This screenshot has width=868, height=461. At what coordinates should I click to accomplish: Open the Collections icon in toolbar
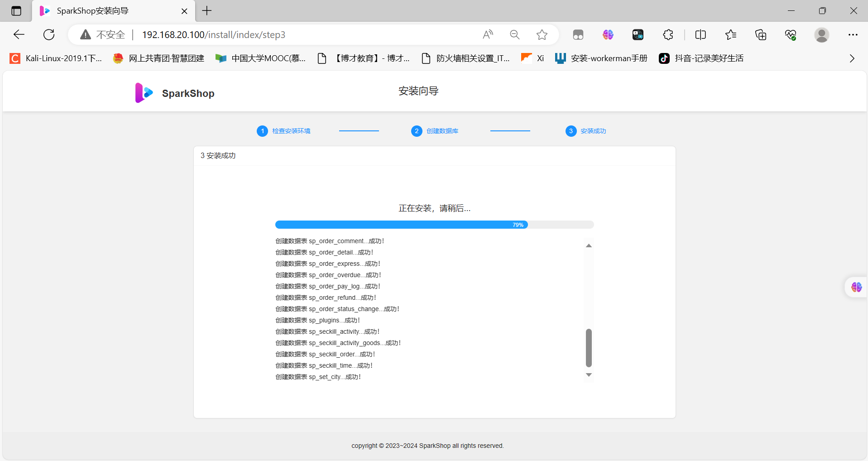tap(761, 34)
